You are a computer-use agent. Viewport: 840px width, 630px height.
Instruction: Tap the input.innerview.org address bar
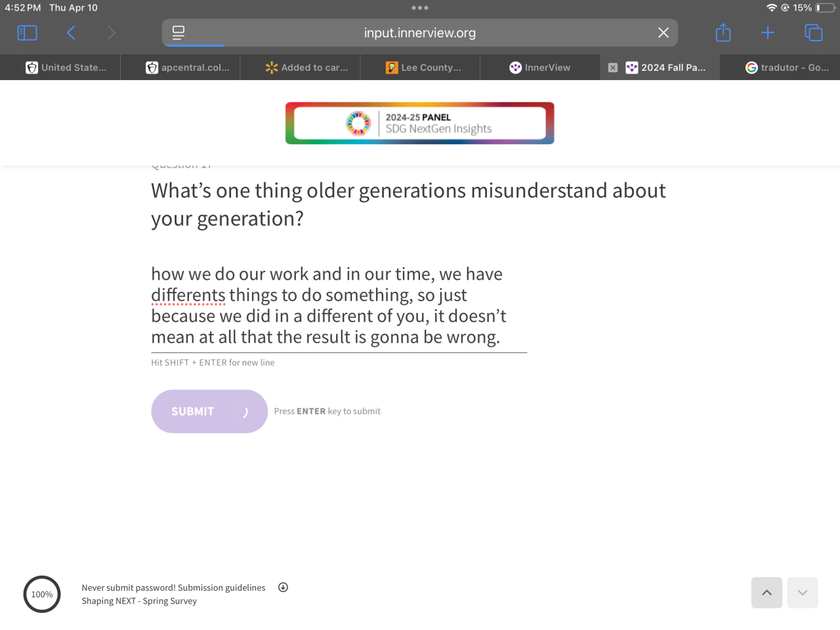point(420,33)
